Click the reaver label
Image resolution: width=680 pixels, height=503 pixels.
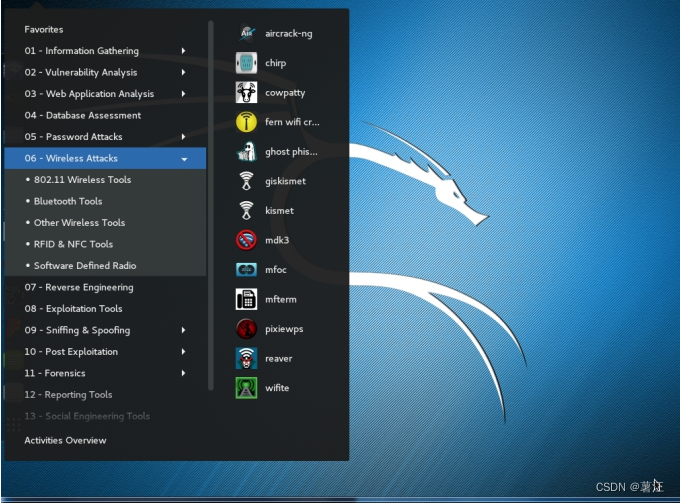278,359
